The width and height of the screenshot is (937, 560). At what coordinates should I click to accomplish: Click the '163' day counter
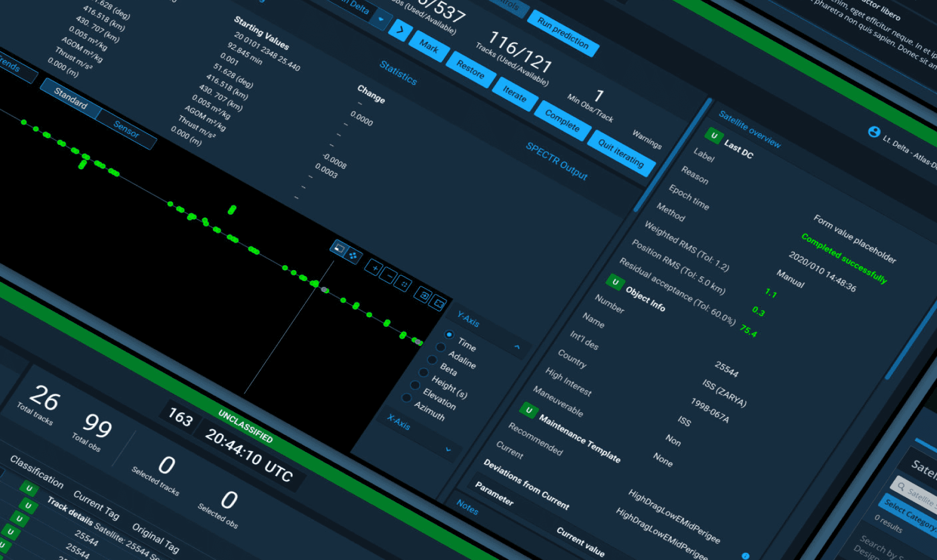[x=180, y=417]
